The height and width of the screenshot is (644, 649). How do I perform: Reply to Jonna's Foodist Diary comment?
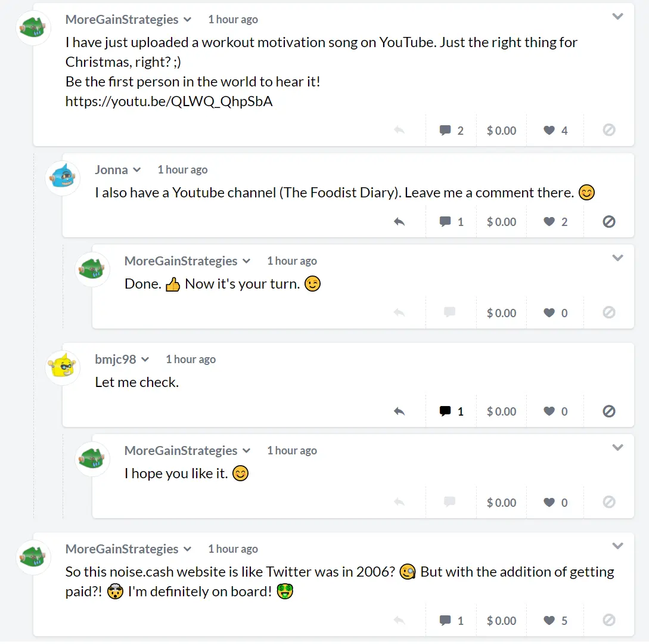(399, 222)
